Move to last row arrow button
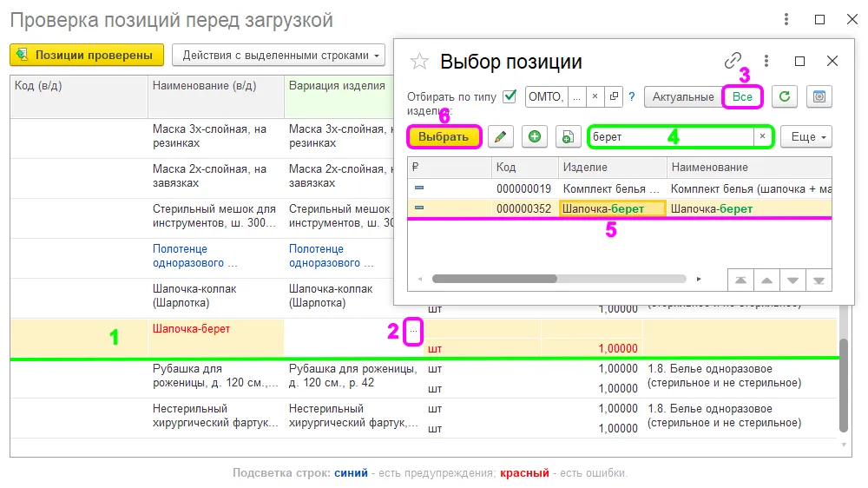 click(819, 280)
